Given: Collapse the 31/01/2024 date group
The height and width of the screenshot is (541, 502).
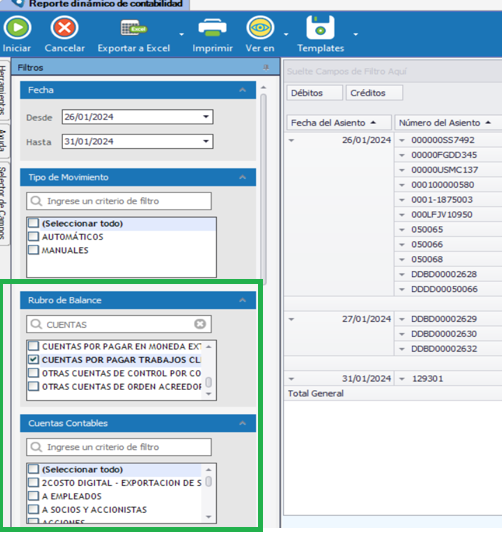Looking at the screenshot, I should pyautogui.click(x=292, y=379).
